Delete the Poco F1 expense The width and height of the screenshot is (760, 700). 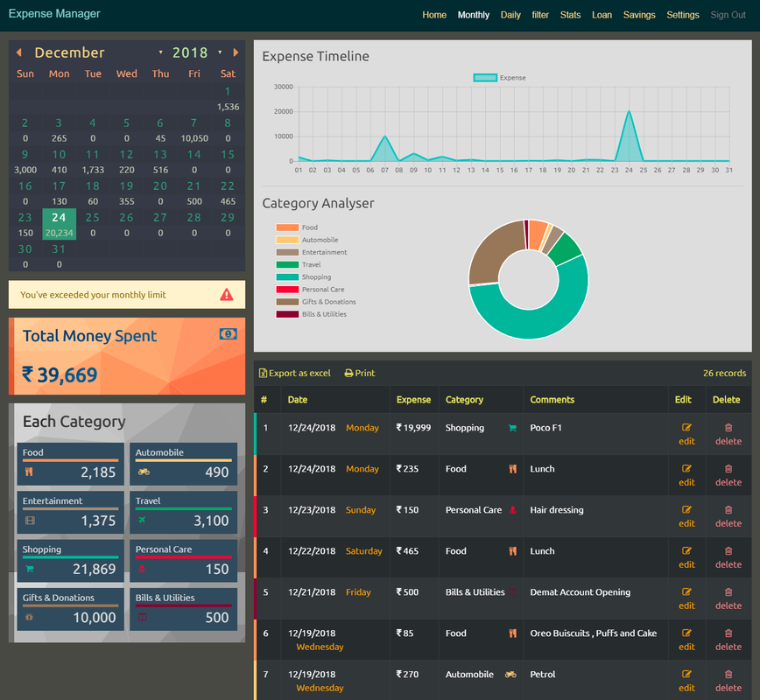pos(728,434)
